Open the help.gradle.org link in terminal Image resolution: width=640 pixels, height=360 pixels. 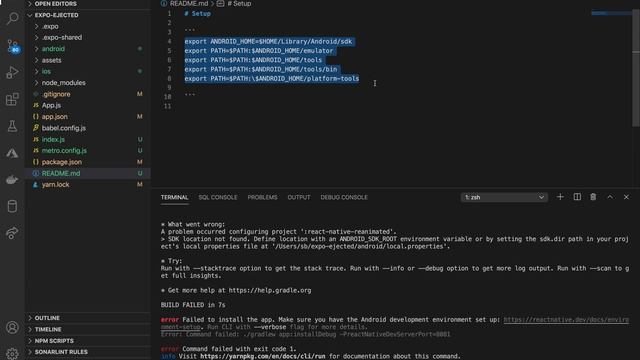[x=269, y=291]
